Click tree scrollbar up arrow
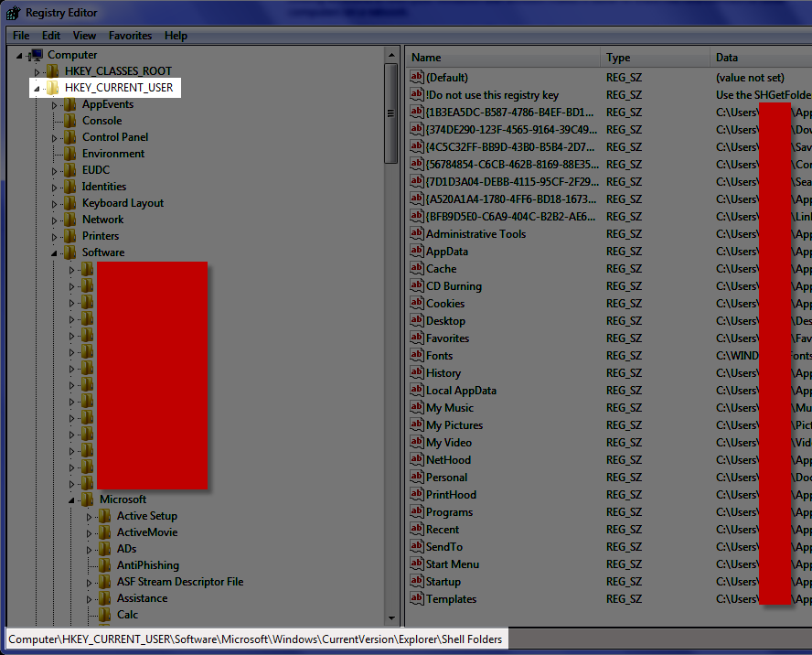The height and width of the screenshot is (655, 812). pos(391,54)
